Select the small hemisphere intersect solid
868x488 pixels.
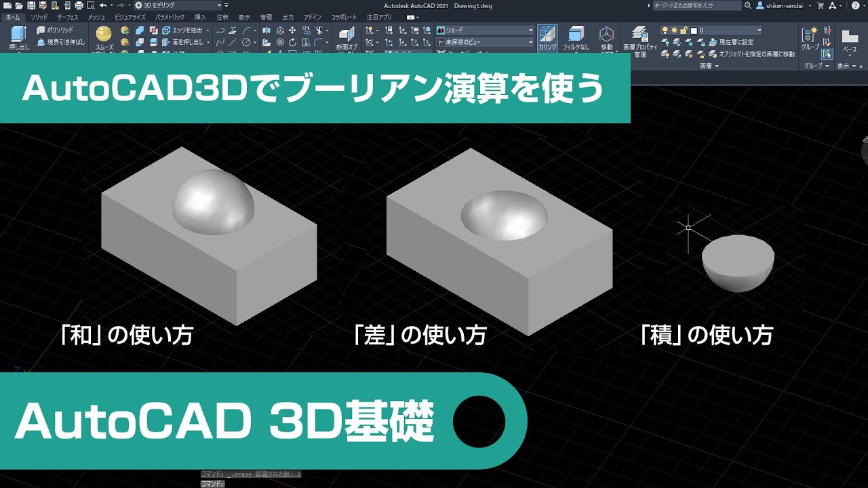[738, 264]
